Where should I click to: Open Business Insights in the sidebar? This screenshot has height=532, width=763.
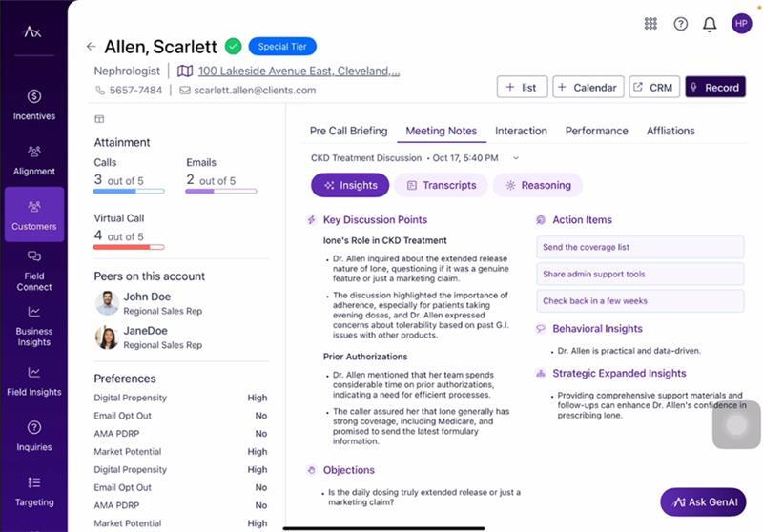point(34,325)
